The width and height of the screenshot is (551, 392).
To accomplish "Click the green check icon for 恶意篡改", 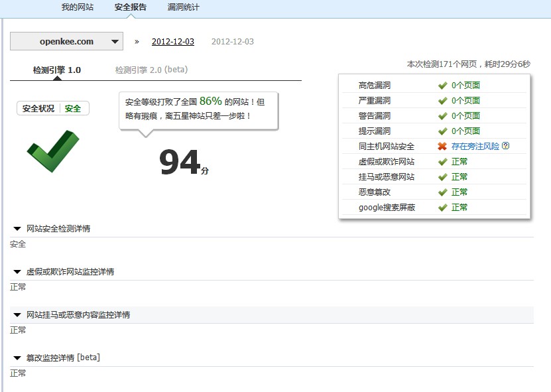I will click(442, 192).
